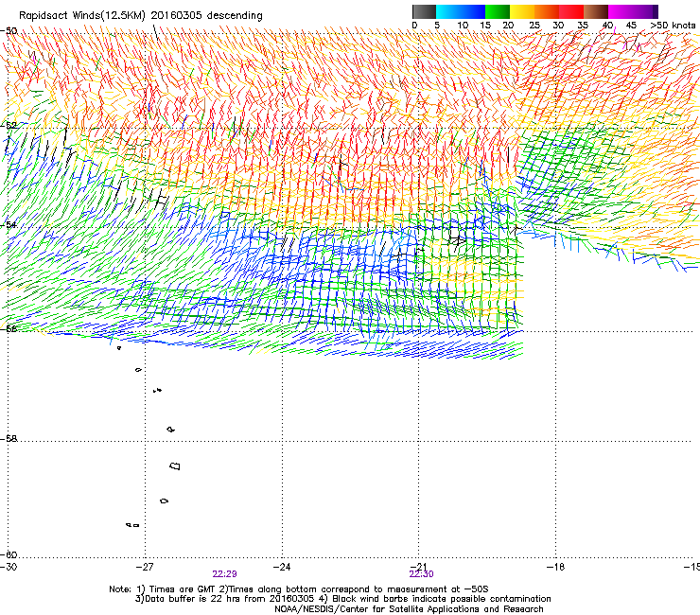Viewport: 700px width, 615px height.
Task: Click the NOAA/NESDIS credit line
Action: [x=409, y=609]
